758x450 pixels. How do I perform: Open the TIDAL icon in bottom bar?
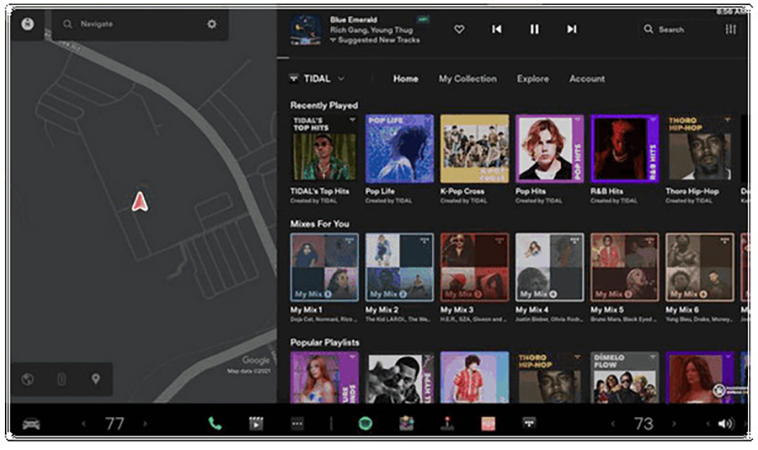click(529, 423)
